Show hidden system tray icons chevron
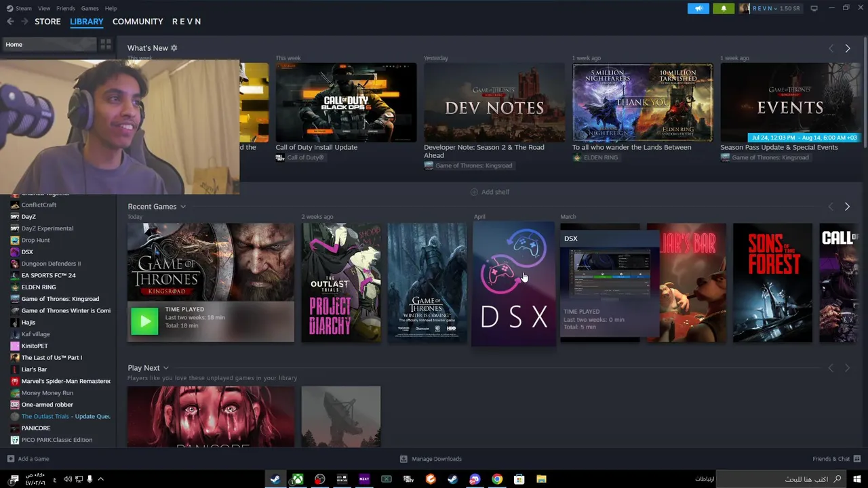 (101, 479)
